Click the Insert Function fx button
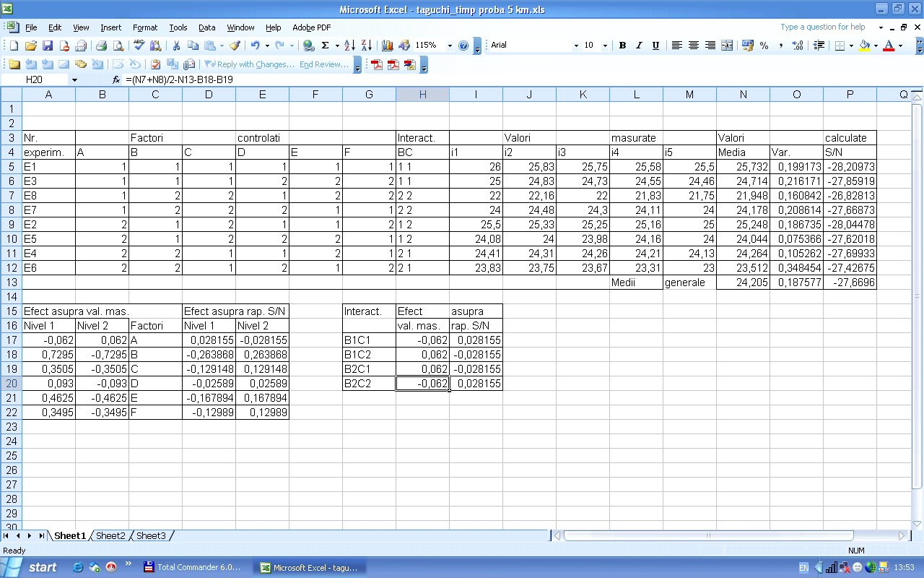This screenshot has width=924, height=578. 116,79
